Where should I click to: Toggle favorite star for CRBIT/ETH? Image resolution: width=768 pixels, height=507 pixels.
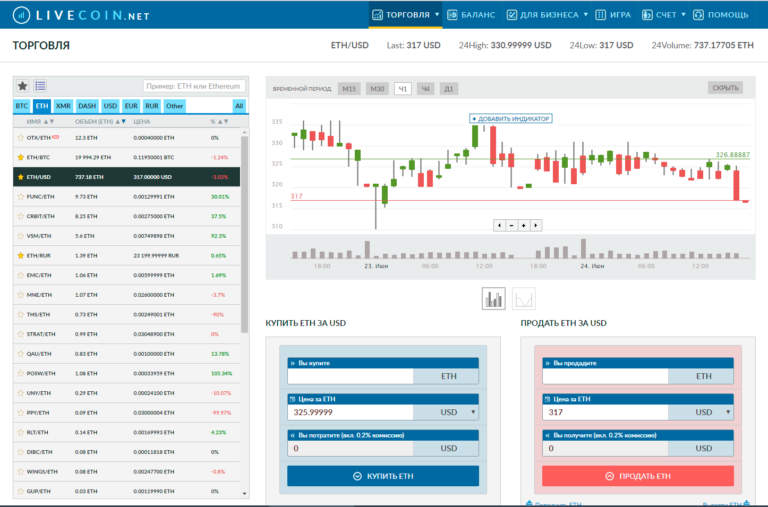(21, 216)
